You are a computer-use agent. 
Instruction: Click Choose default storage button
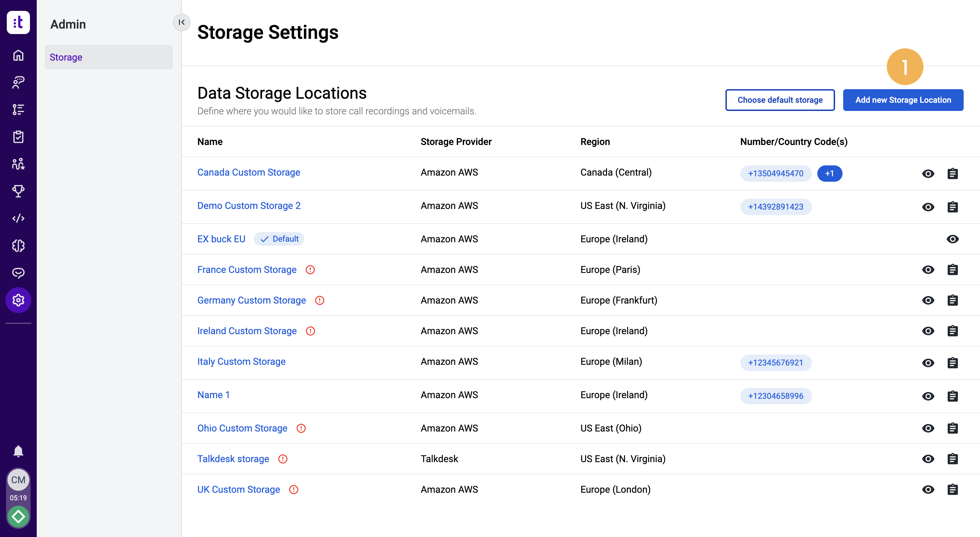click(x=780, y=100)
